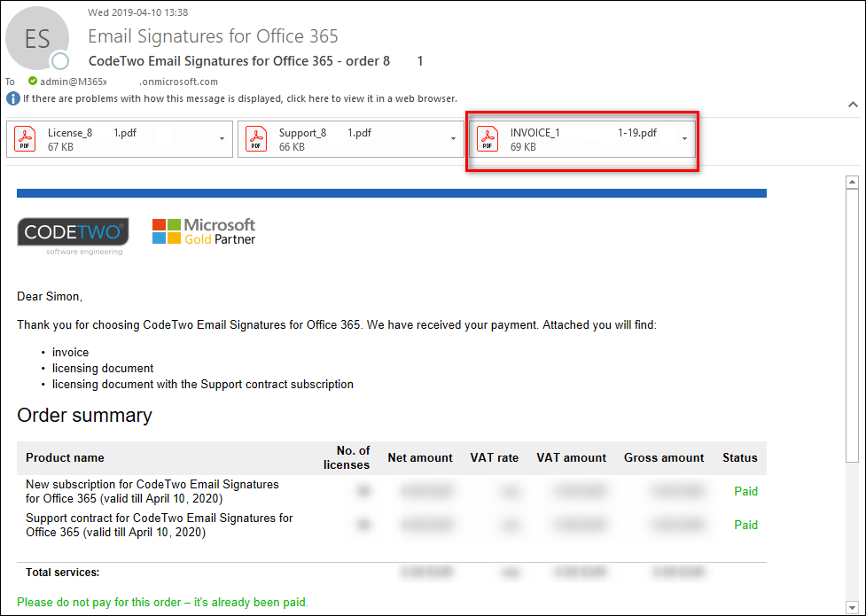Click the blue info icon
This screenshot has height=616, width=866.
click(12, 99)
